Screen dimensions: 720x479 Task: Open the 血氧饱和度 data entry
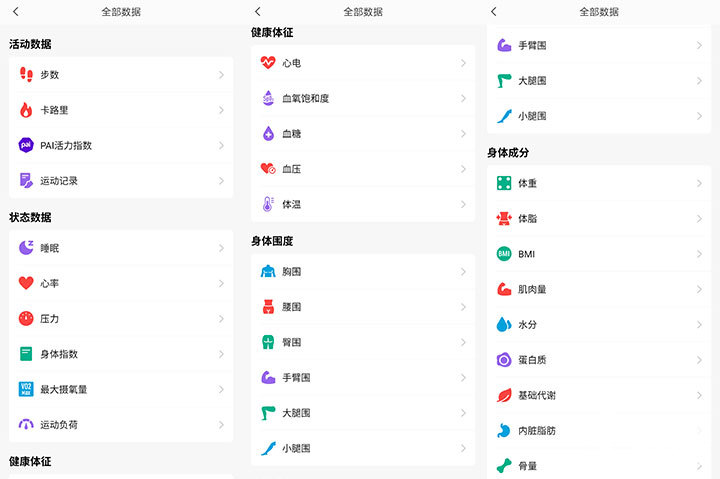360,98
